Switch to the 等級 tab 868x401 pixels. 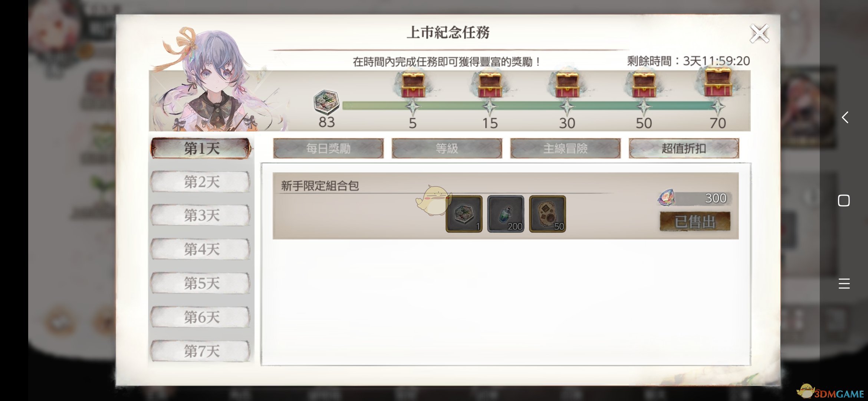pyautogui.click(x=447, y=149)
